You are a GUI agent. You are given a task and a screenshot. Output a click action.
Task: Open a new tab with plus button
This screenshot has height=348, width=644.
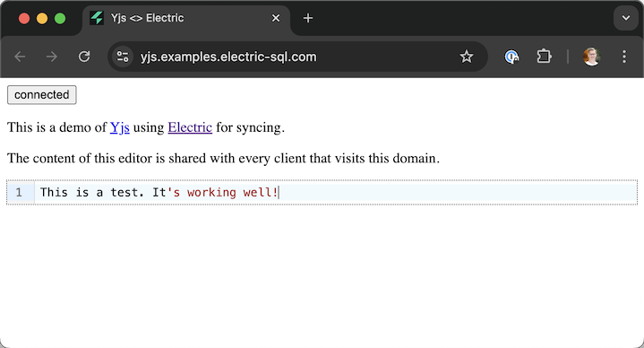pos(308,18)
